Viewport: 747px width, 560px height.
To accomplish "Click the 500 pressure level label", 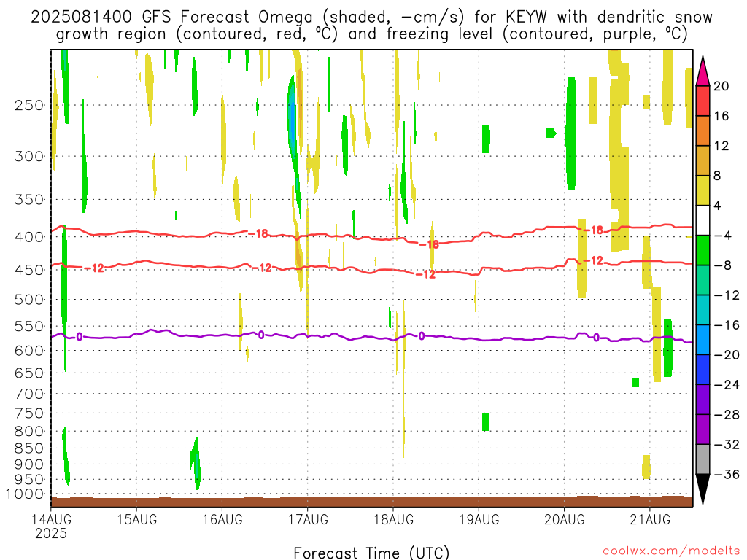I will click(x=29, y=300).
